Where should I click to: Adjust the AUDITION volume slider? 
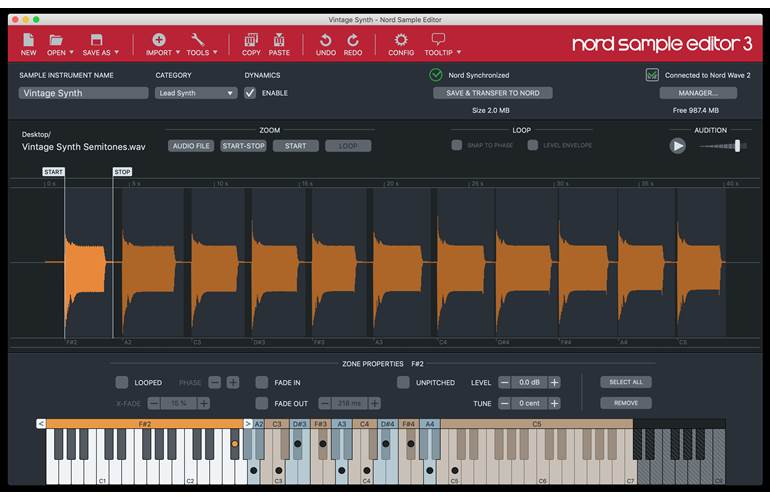coord(737,145)
